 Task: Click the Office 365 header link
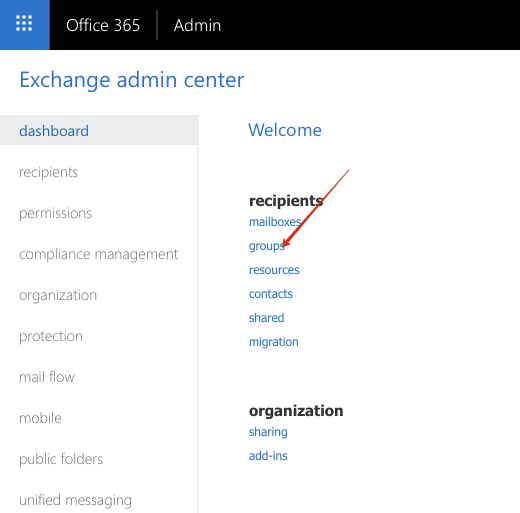(x=103, y=25)
